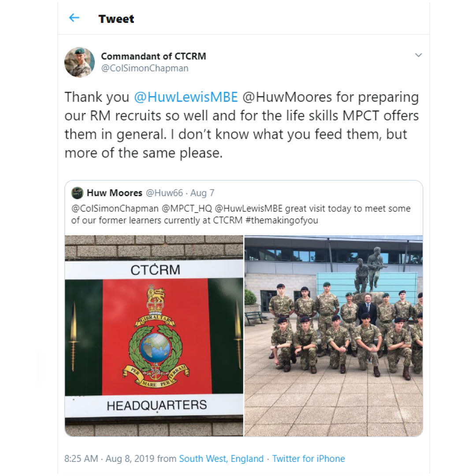Open Huw Moores small avatar icon
The height and width of the screenshot is (476, 476).
tap(77, 193)
